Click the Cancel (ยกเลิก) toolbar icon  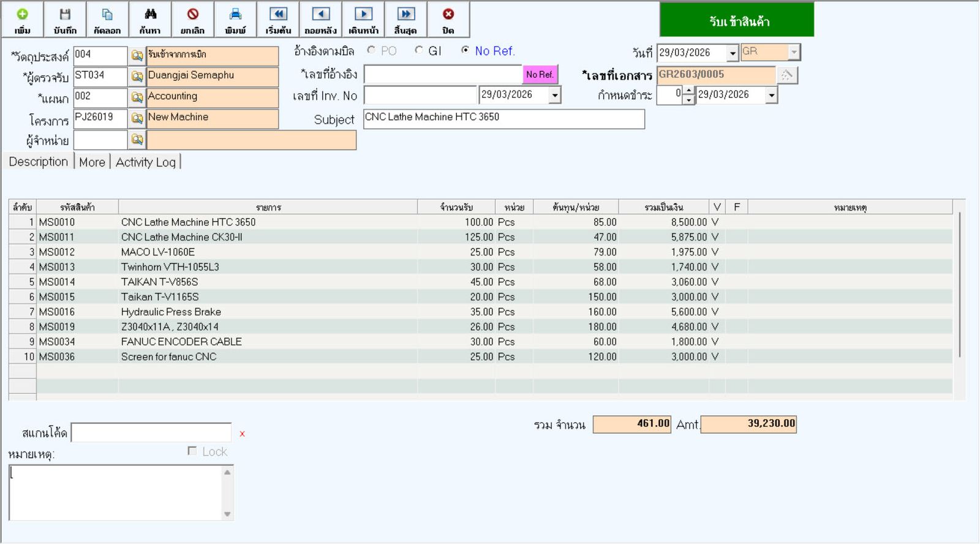193,20
